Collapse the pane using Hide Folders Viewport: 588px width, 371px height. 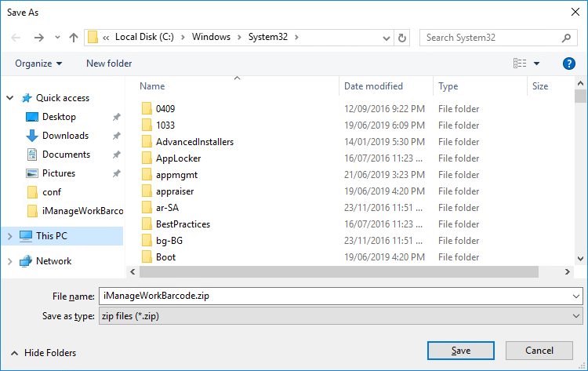(45, 353)
